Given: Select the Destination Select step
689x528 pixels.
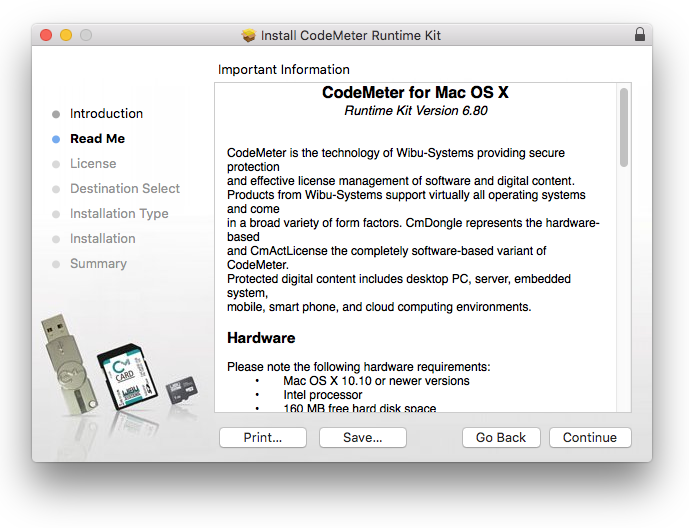Looking at the screenshot, I should tap(125, 189).
